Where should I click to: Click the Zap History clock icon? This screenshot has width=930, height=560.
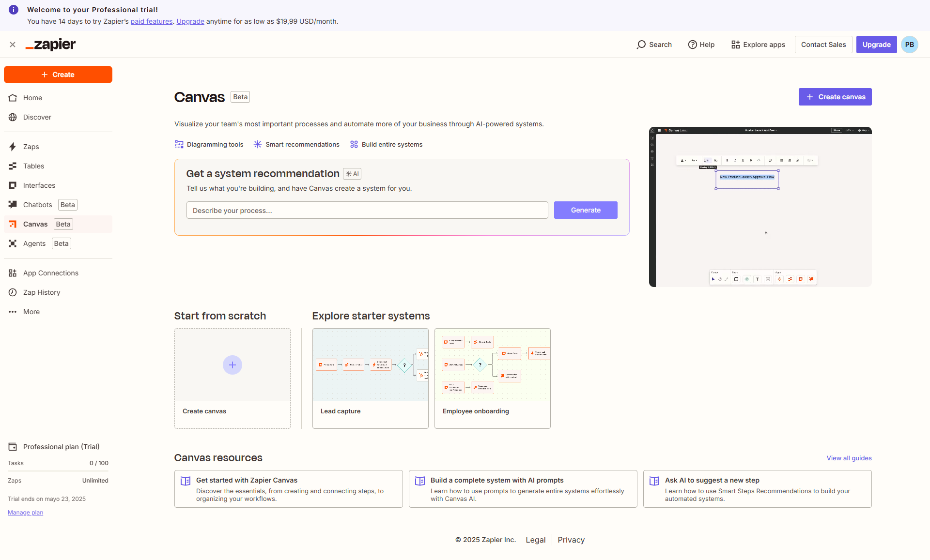(x=13, y=292)
